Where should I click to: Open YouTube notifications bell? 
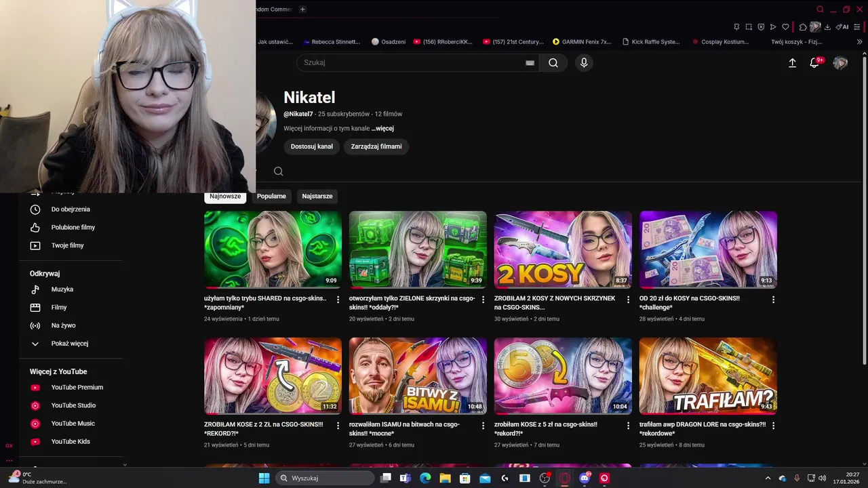pos(814,62)
